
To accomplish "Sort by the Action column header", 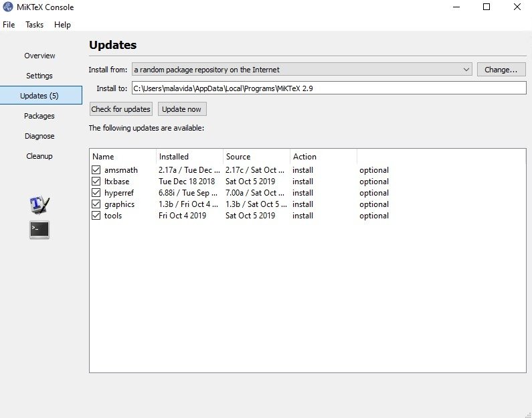I will [323, 157].
